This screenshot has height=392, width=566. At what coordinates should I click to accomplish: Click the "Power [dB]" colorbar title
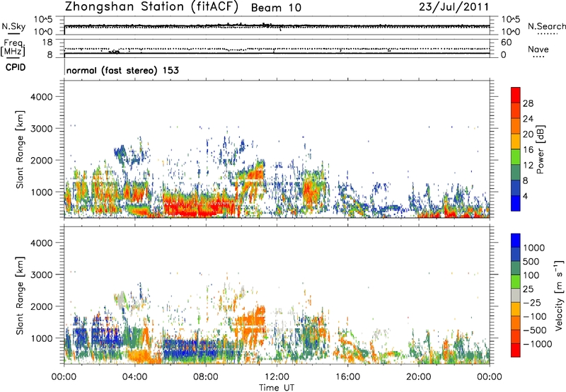click(x=540, y=149)
